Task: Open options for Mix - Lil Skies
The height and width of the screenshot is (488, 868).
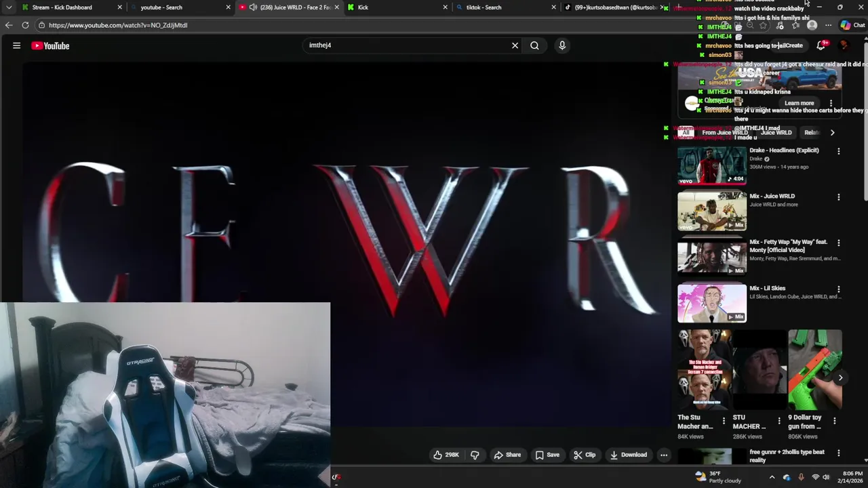Action: [838, 289]
